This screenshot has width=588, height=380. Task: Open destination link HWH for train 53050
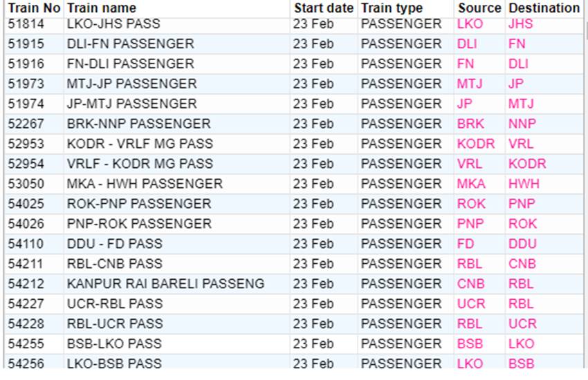coord(524,184)
